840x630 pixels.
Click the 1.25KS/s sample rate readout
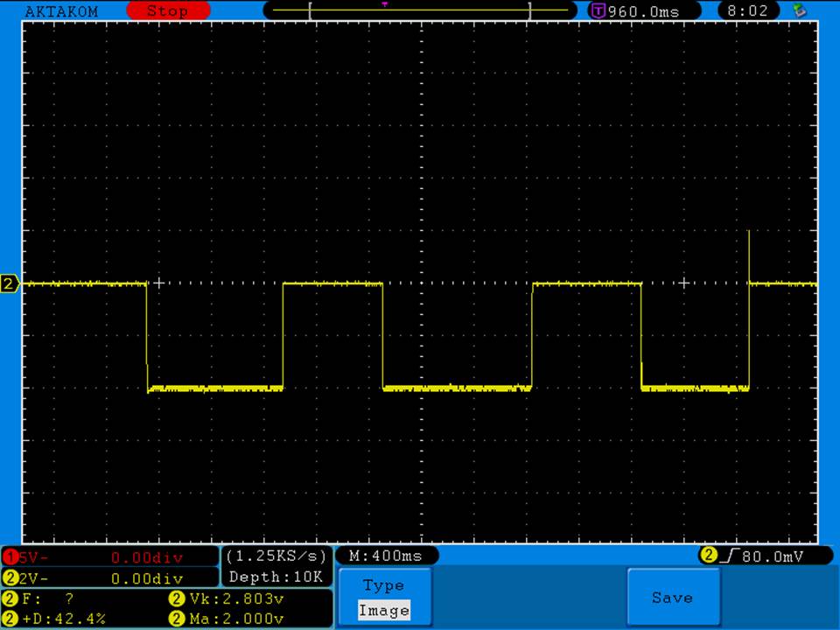pyautogui.click(x=276, y=556)
